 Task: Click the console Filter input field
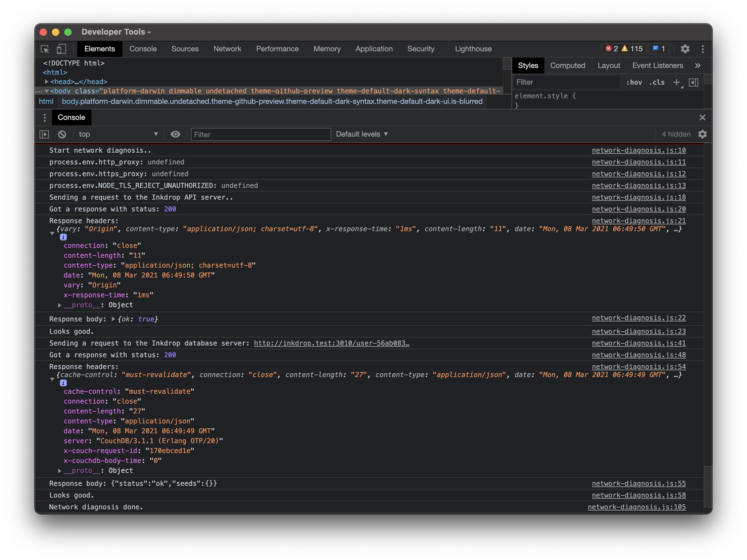pyautogui.click(x=260, y=134)
